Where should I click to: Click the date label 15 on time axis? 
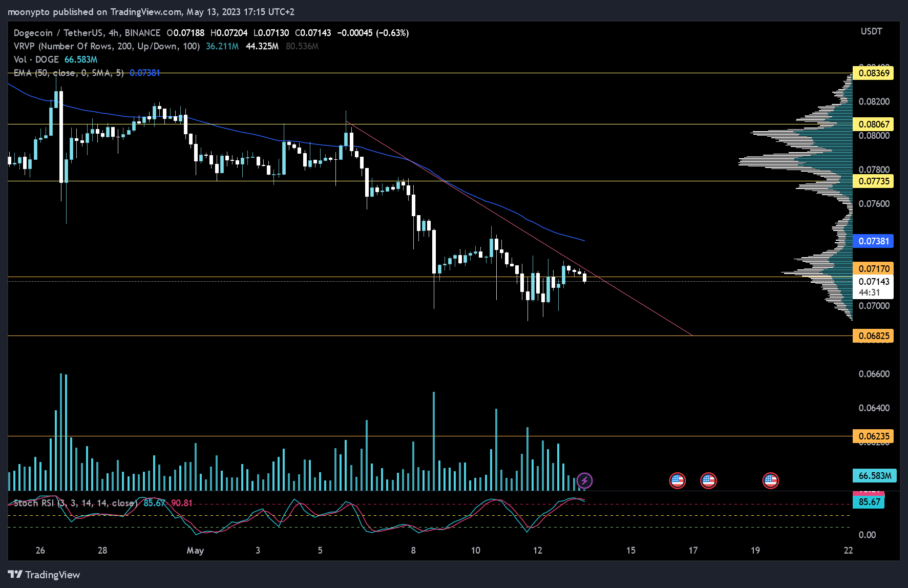631,550
